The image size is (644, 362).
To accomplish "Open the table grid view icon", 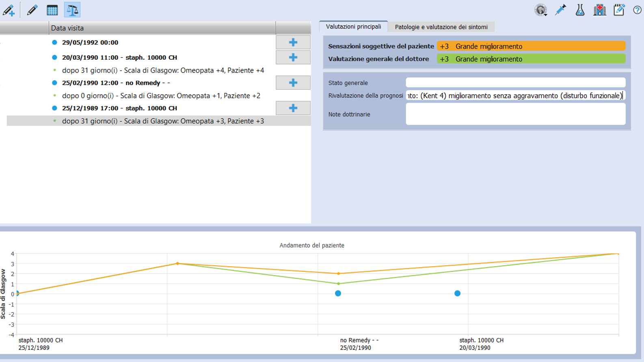I will click(x=52, y=10).
